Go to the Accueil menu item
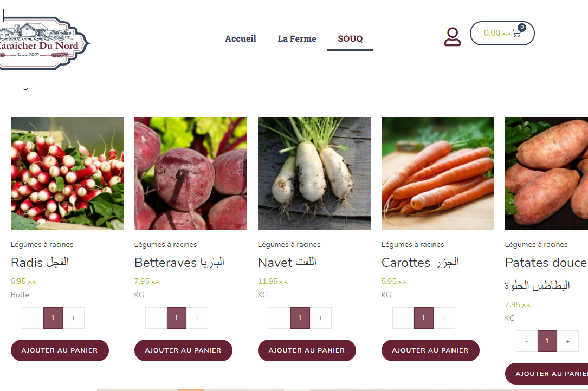This screenshot has height=391, width=588. [241, 38]
